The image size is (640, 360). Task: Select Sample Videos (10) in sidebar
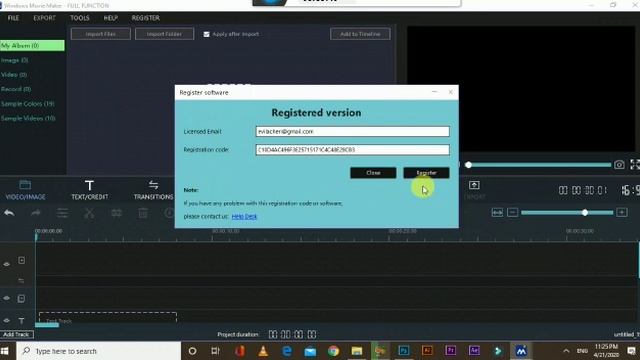pyautogui.click(x=28, y=118)
